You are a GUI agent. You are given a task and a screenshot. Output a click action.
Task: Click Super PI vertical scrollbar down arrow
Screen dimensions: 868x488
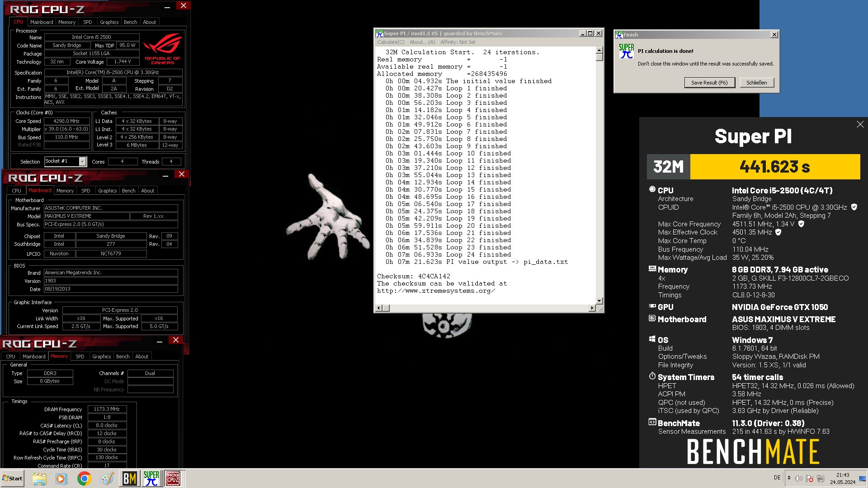tap(599, 301)
